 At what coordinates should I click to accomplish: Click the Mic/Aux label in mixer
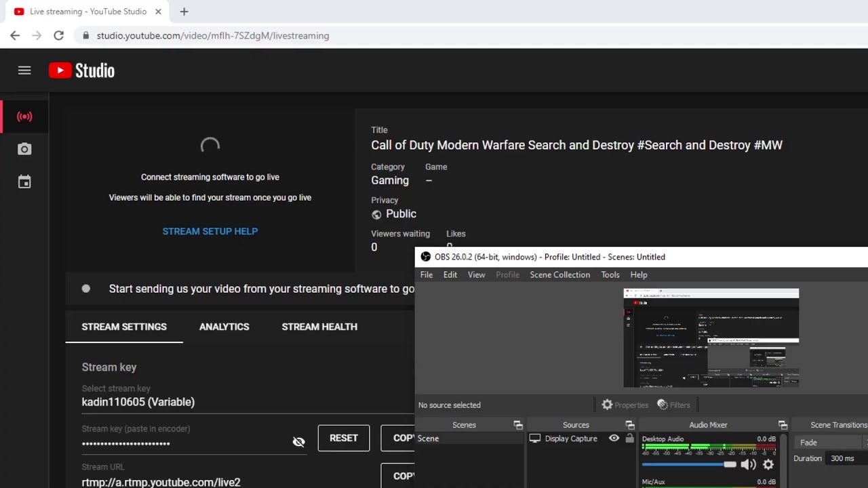click(654, 482)
